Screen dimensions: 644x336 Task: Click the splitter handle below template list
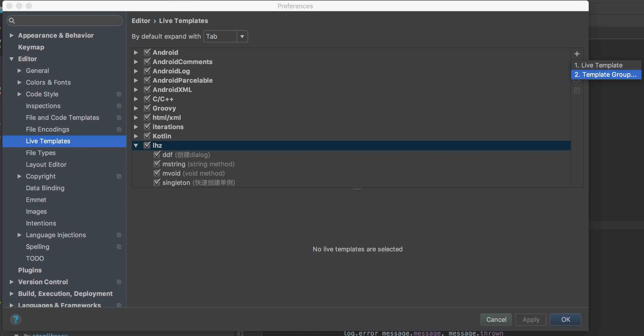click(x=357, y=189)
